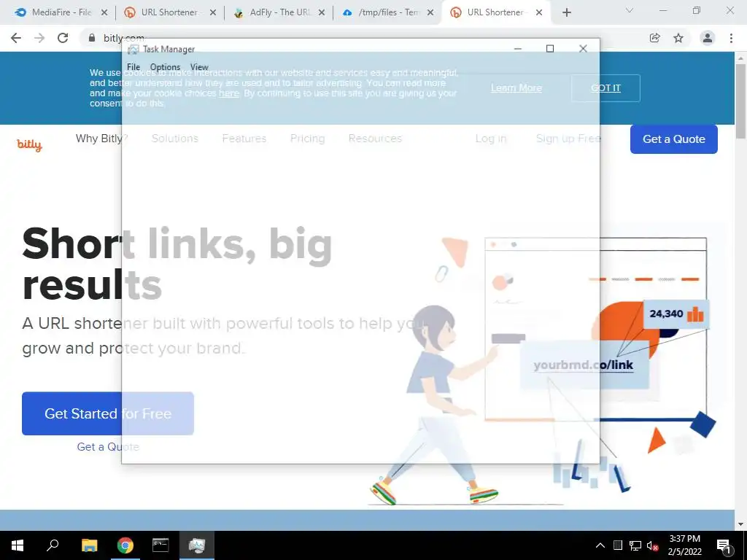747x560 pixels.
Task: View site info via padlock icon
Action: (92, 38)
